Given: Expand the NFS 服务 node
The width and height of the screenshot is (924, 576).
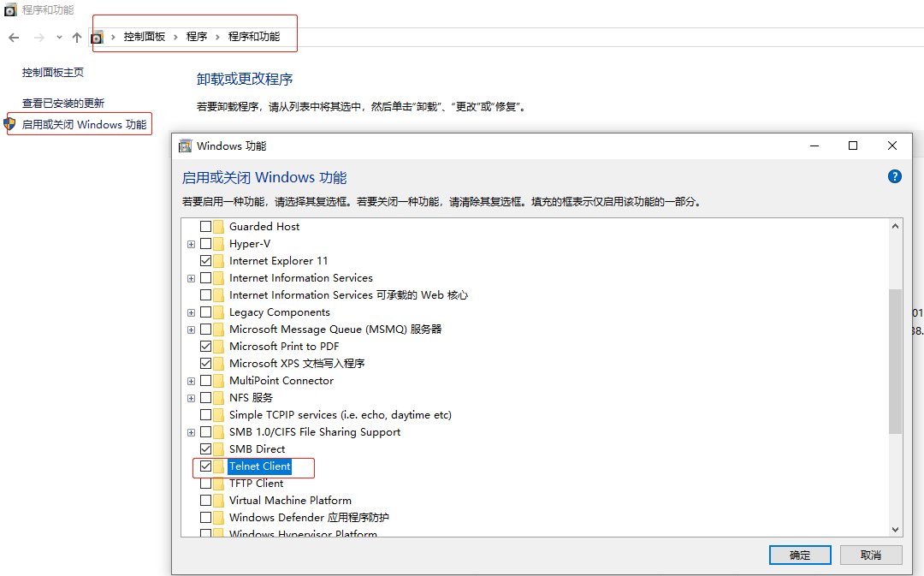Looking at the screenshot, I should pos(191,398).
